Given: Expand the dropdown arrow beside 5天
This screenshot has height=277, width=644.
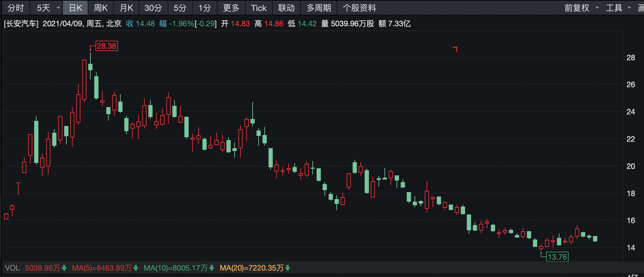Looking at the screenshot, I should point(58,8).
